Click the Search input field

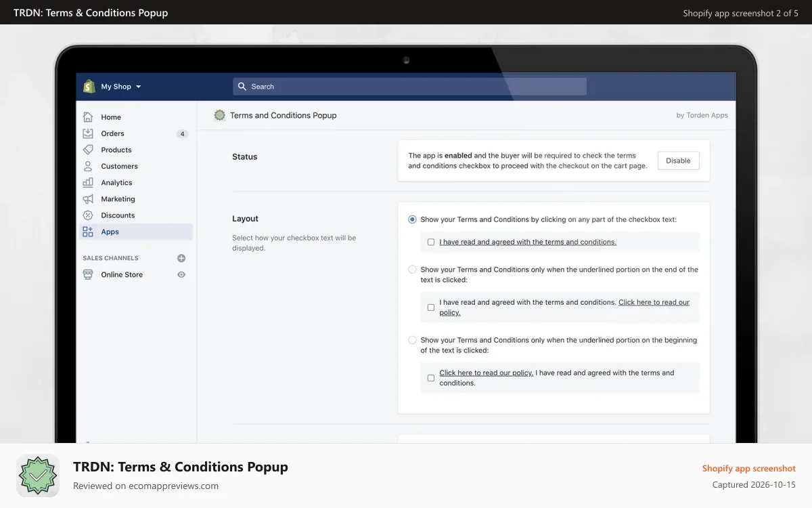409,86
